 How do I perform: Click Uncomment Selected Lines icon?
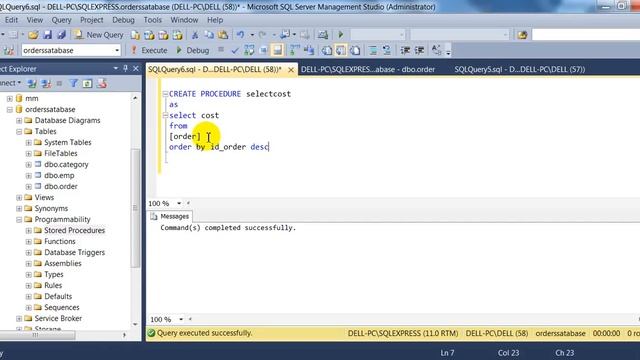point(387,51)
